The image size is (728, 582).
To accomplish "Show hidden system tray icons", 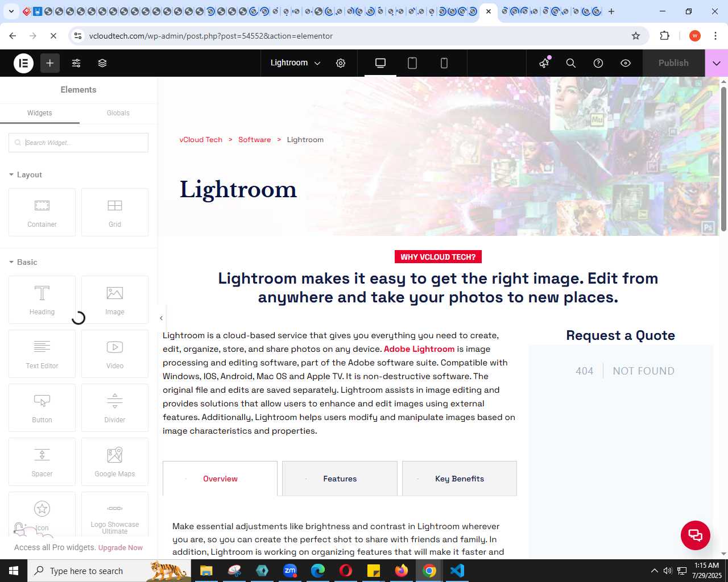I will 654,571.
